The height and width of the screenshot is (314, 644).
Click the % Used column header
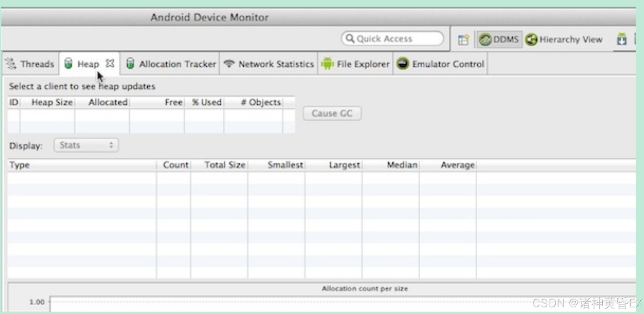(204, 102)
